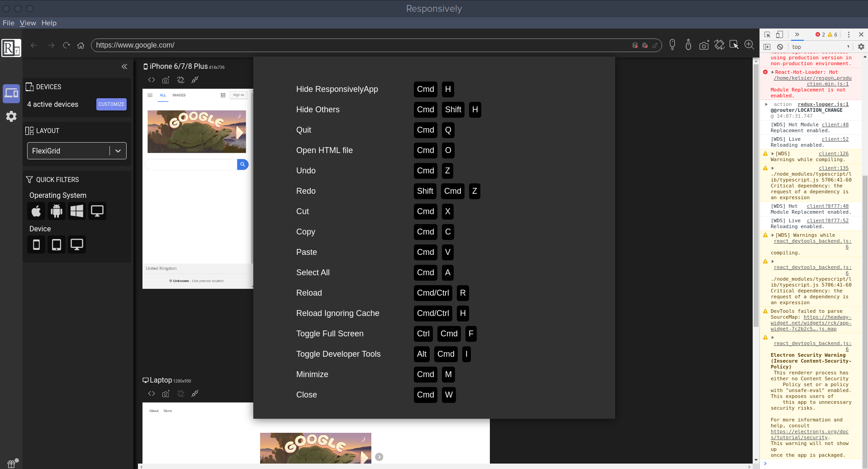Take screenshot of all devices with camera icon

704,45
